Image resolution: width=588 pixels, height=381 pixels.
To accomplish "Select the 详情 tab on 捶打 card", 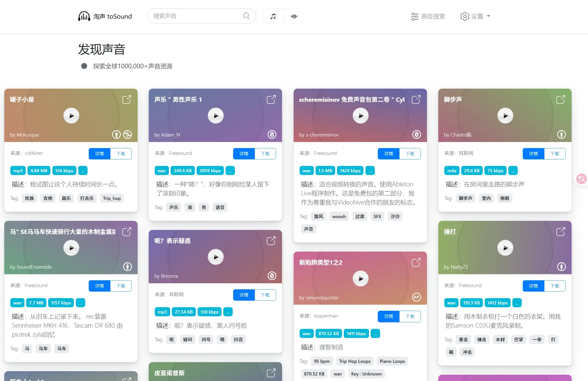I will (533, 286).
